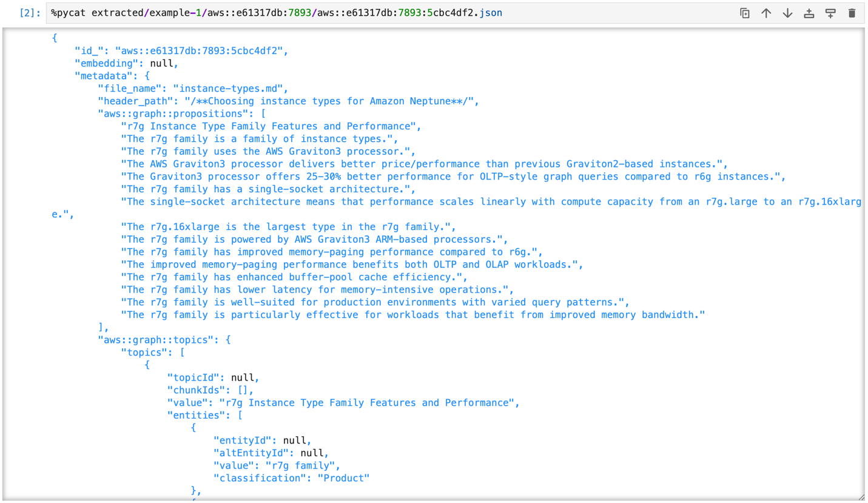Click the line mentioning 25-30% better performance
The image size is (868, 503).
point(453,177)
